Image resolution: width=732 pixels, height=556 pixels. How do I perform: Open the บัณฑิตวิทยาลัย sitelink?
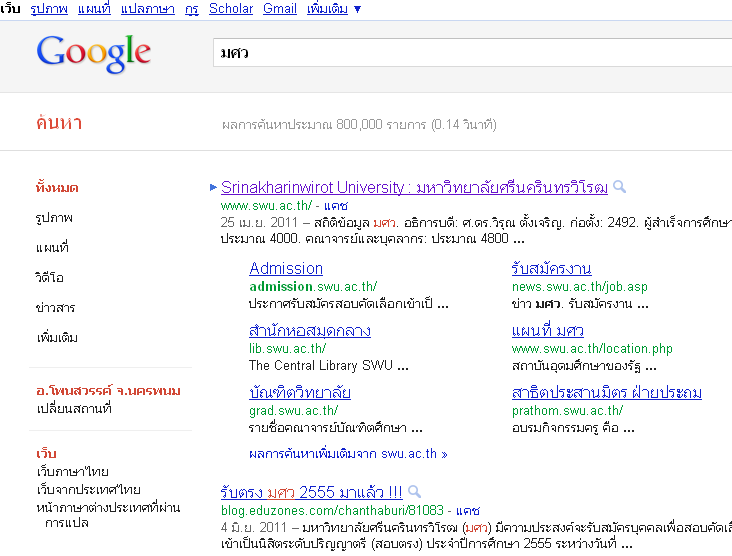click(x=300, y=393)
